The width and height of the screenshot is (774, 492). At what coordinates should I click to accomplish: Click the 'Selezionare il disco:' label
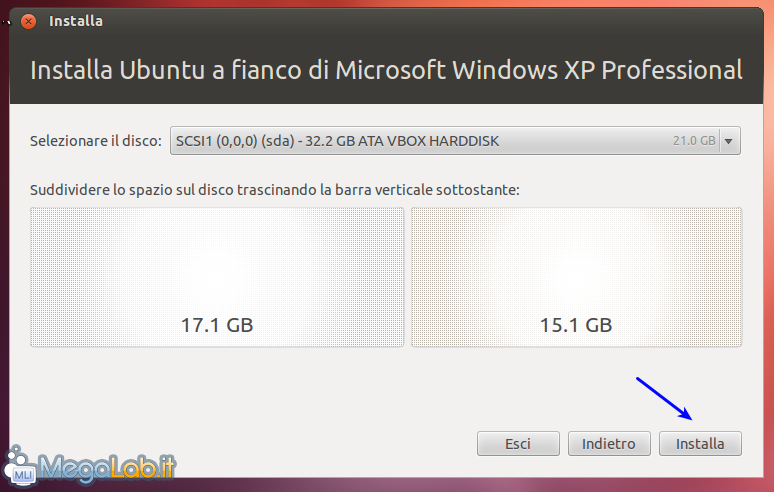coord(96,141)
